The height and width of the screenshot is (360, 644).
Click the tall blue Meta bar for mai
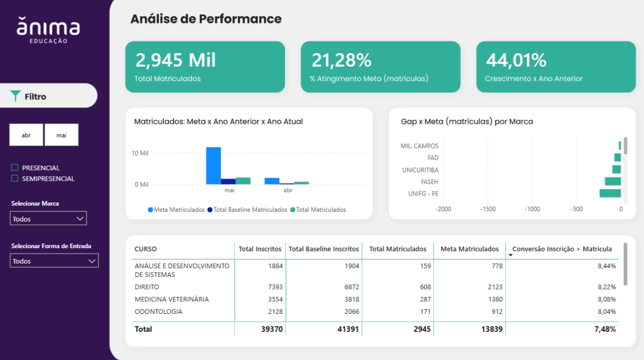click(x=214, y=166)
